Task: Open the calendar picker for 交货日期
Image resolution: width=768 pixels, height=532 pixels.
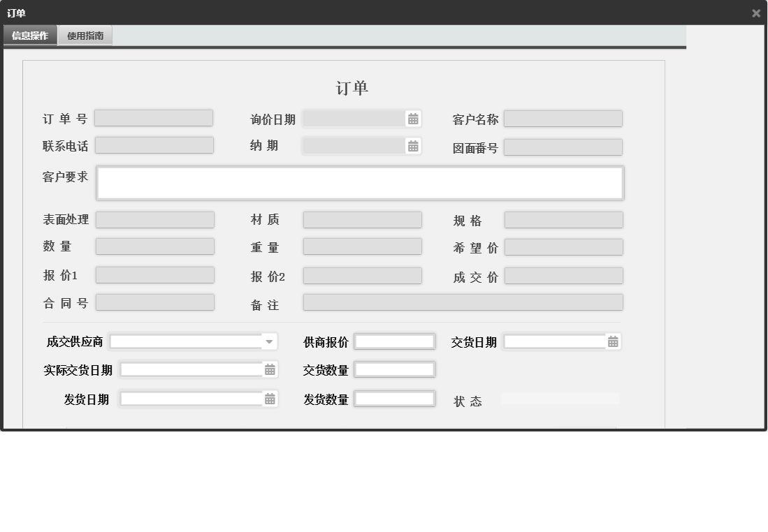Action: (614, 341)
